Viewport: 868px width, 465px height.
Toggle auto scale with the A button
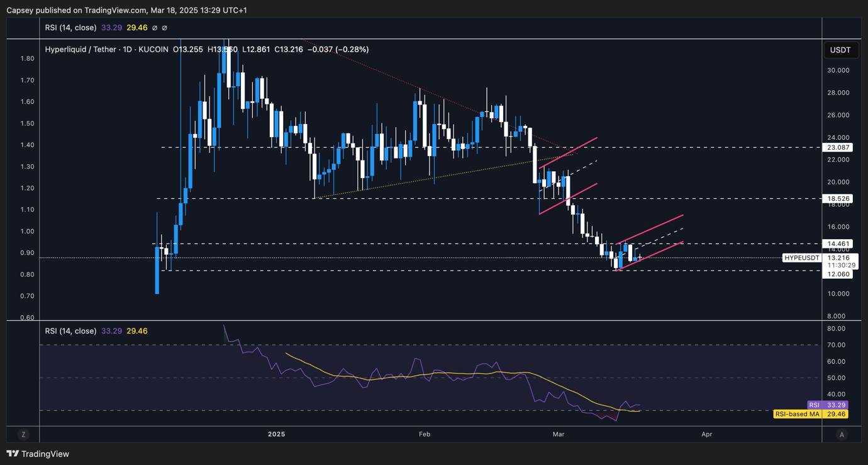click(842, 434)
